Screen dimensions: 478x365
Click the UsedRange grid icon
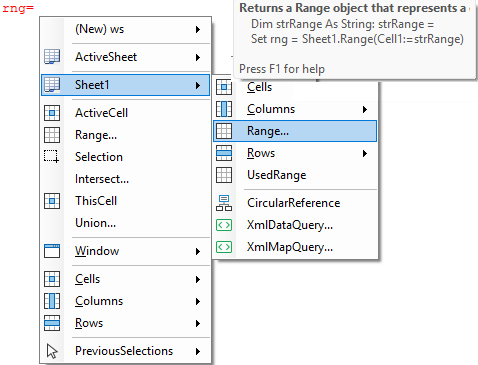coord(224,175)
